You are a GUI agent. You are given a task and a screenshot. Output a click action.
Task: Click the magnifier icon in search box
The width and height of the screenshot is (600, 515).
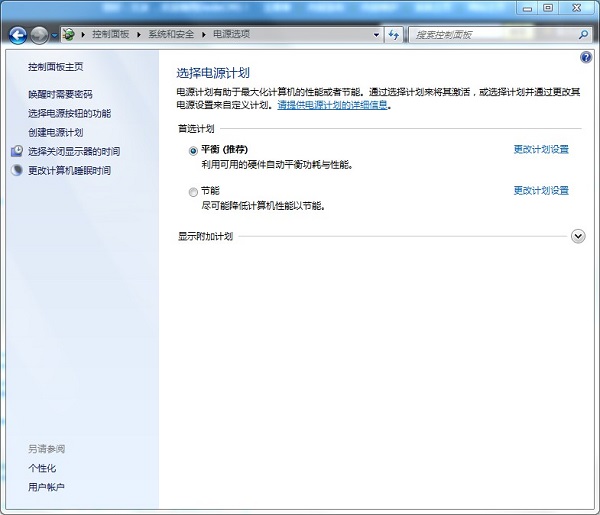[583, 35]
